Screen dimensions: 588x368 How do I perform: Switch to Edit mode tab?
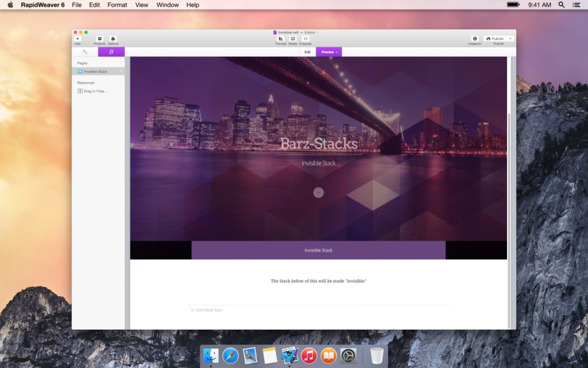click(307, 52)
